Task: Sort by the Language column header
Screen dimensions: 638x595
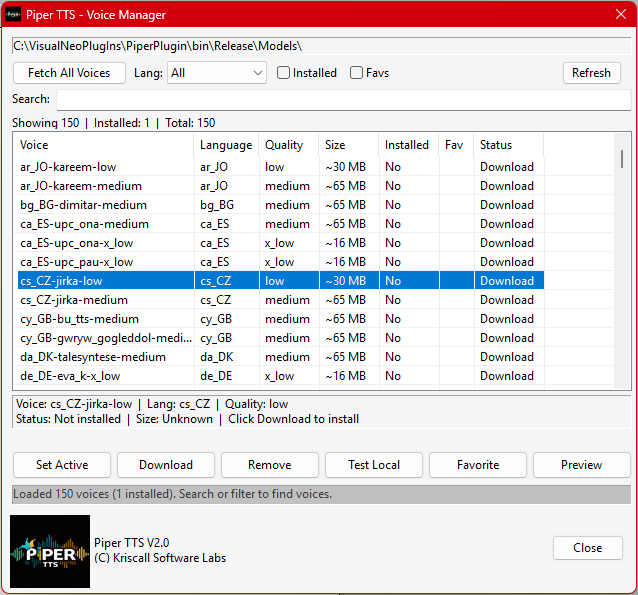Action: (226, 145)
